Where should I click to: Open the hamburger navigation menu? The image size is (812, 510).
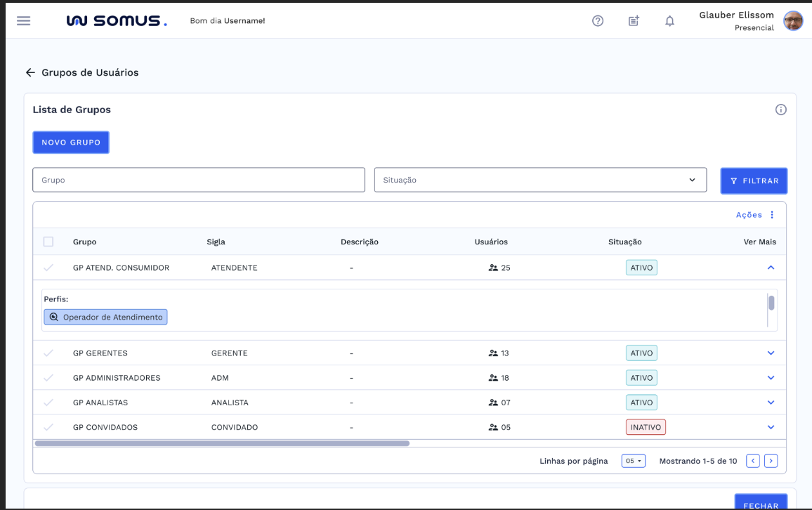tap(24, 20)
